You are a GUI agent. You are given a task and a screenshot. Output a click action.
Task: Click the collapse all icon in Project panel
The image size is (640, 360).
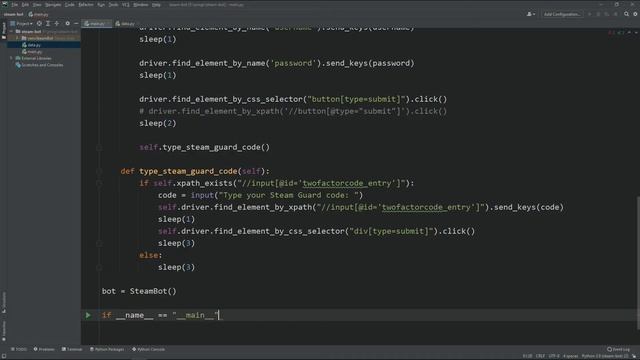[57, 24]
